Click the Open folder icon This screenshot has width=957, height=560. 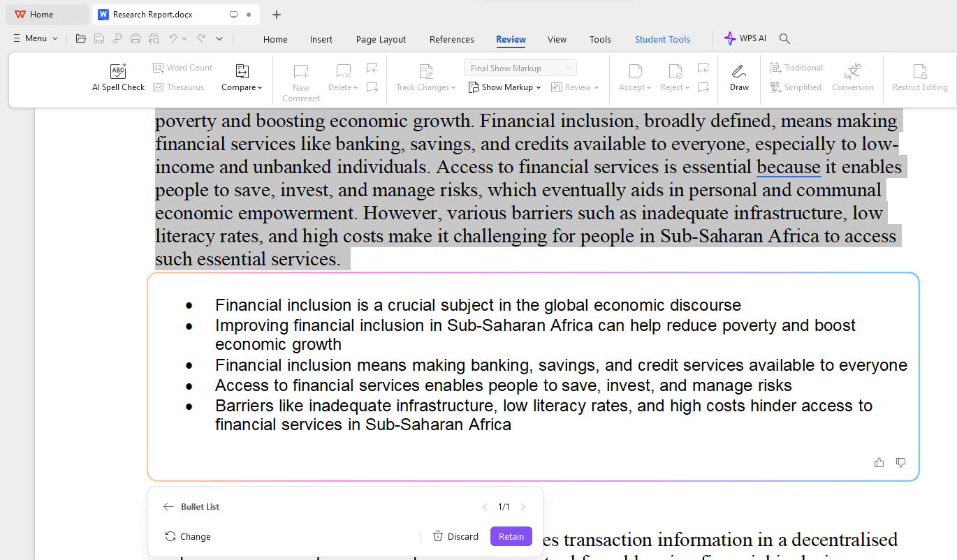click(81, 38)
